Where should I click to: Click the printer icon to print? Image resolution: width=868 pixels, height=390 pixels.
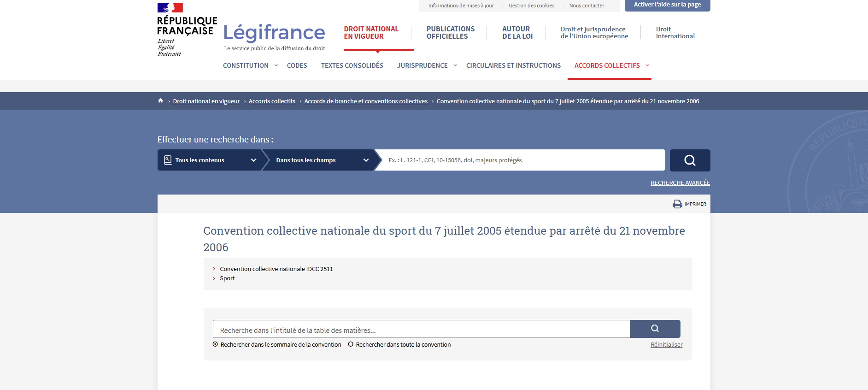tap(677, 204)
